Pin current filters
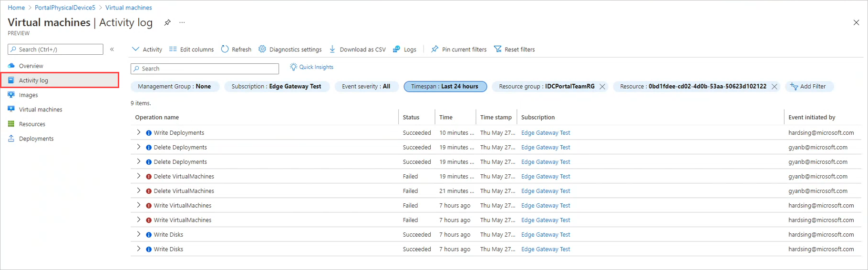 tap(458, 49)
